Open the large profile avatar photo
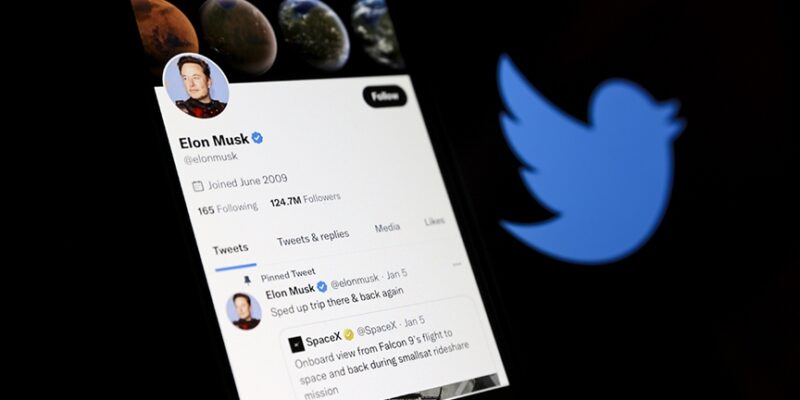 [195, 86]
